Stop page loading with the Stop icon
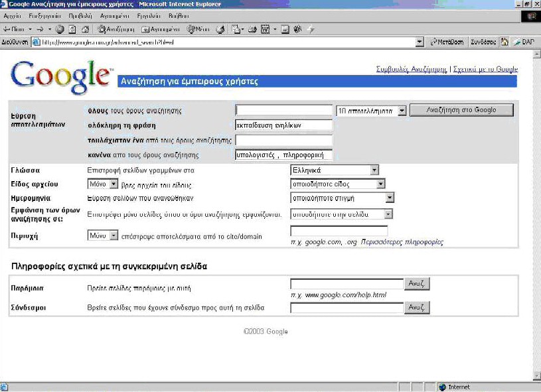The width and height of the screenshot is (541, 392). (x=60, y=29)
